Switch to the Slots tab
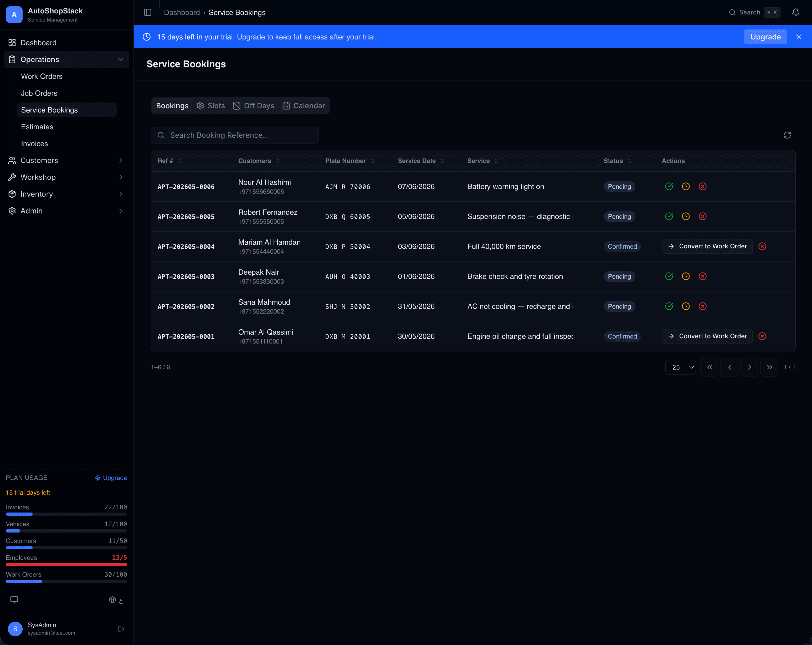The height and width of the screenshot is (645, 812). (x=210, y=106)
